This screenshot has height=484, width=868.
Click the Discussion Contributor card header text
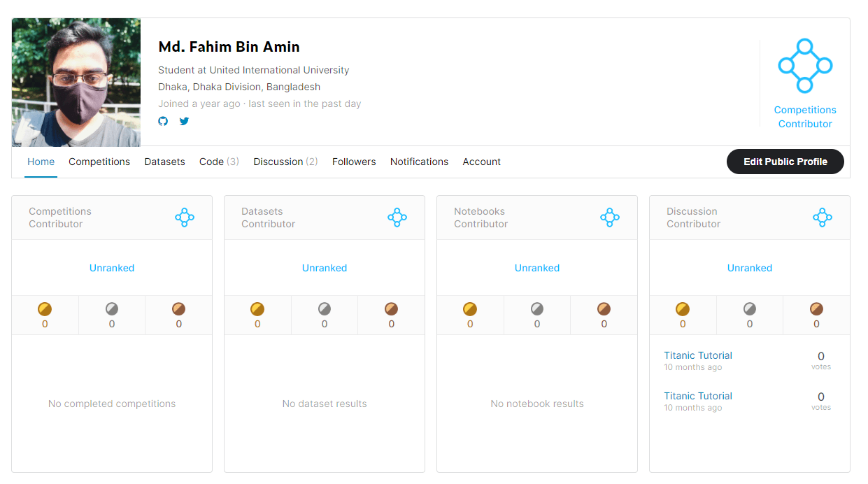pyautogui.click(x=693, y=218)
